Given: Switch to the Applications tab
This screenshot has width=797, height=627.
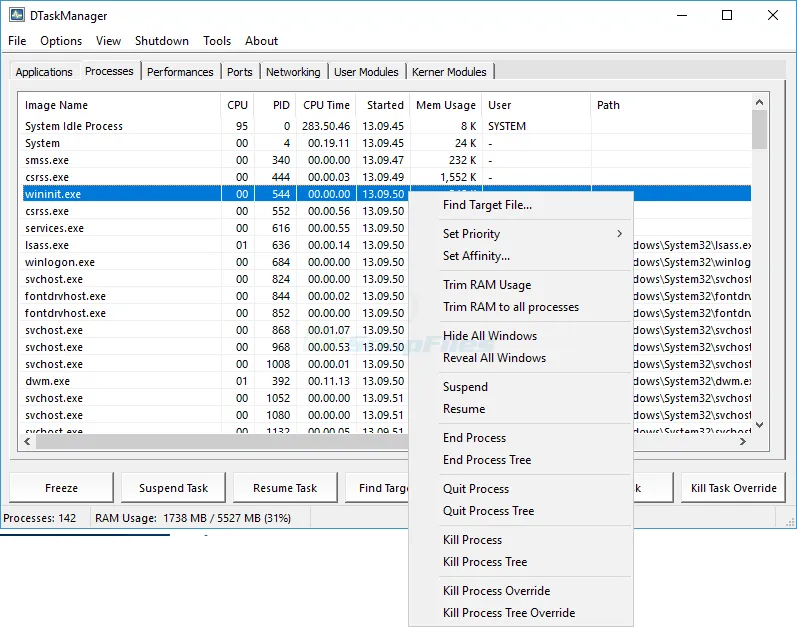Looking at the screenshot, I should pyautogui.click(x=44, y=72).
